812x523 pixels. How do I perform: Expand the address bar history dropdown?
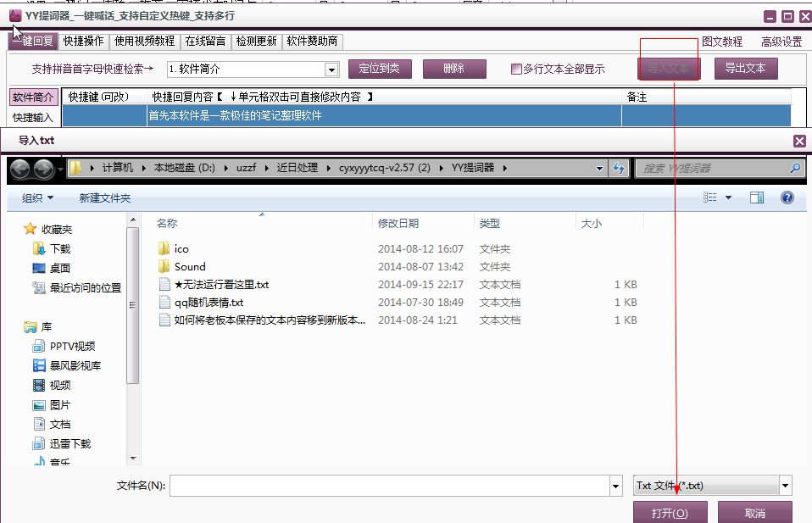[599, 169]
